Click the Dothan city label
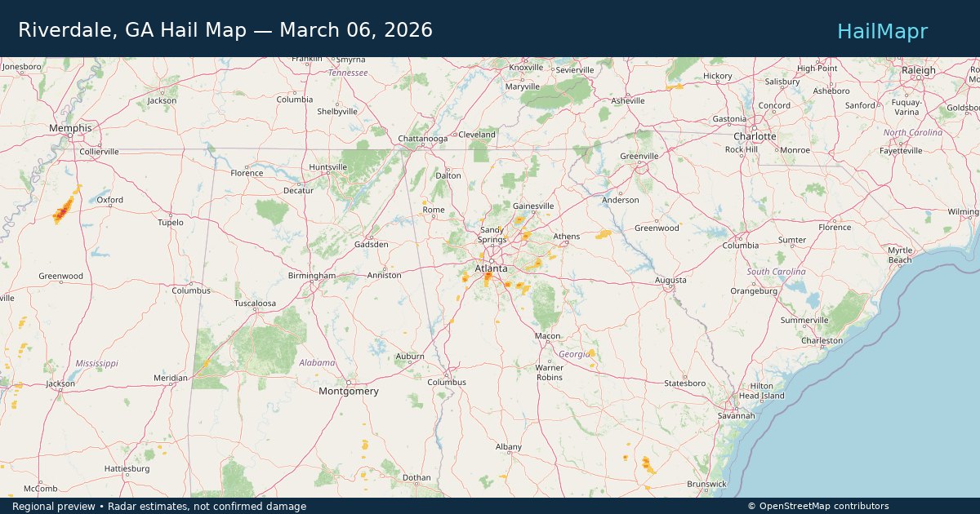Viewport: 980px width, 514px height. tap(416, 477)
